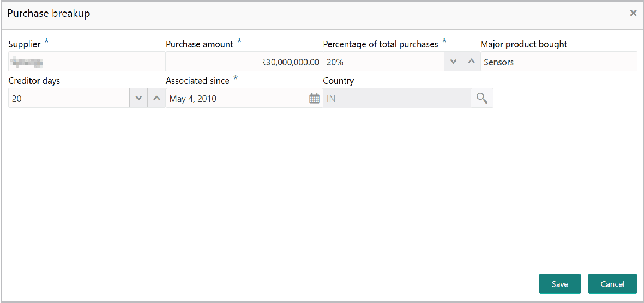Screen dimensions: 644x303
Task: Open the calendar picker for Associated since
Action: point(314,99)
